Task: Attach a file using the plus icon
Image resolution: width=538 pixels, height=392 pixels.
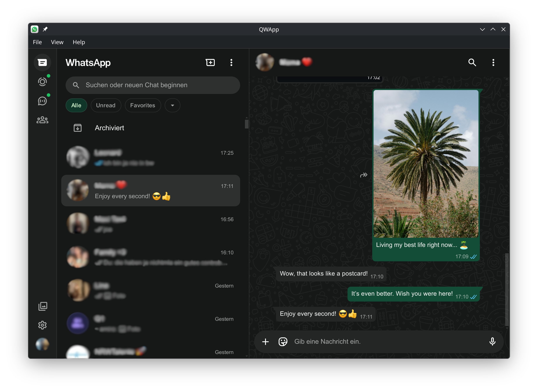Action: (265, 342)
